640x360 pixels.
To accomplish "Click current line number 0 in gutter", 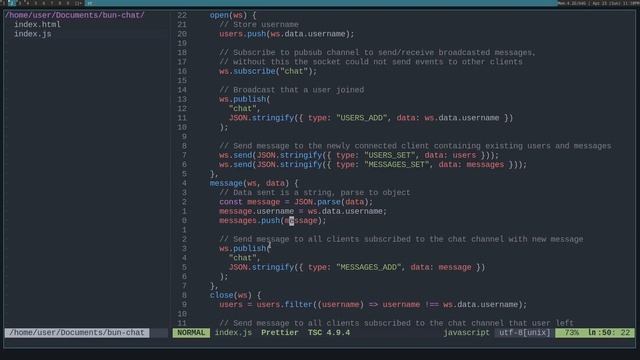I will [x=184, y=221].
